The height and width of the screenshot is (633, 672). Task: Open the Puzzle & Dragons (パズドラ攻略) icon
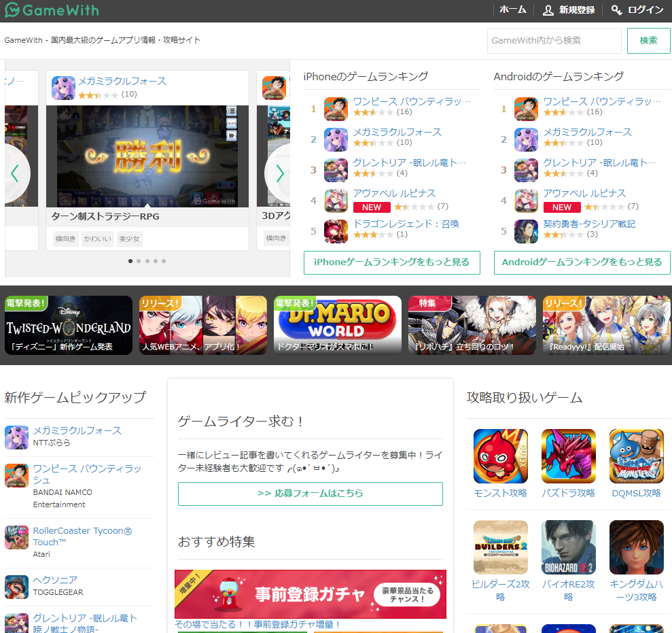coord(568,456)
